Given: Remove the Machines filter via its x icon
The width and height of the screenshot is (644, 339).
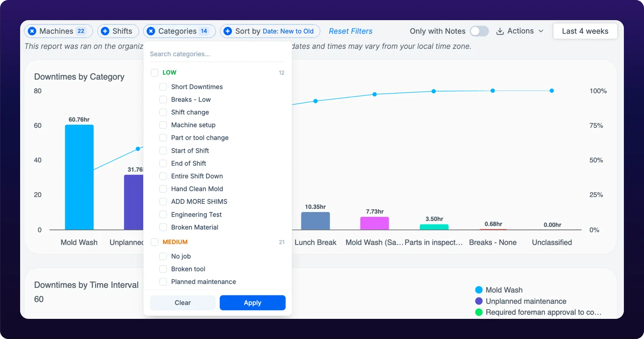Looking at the screenshot, I should (32, 31).
